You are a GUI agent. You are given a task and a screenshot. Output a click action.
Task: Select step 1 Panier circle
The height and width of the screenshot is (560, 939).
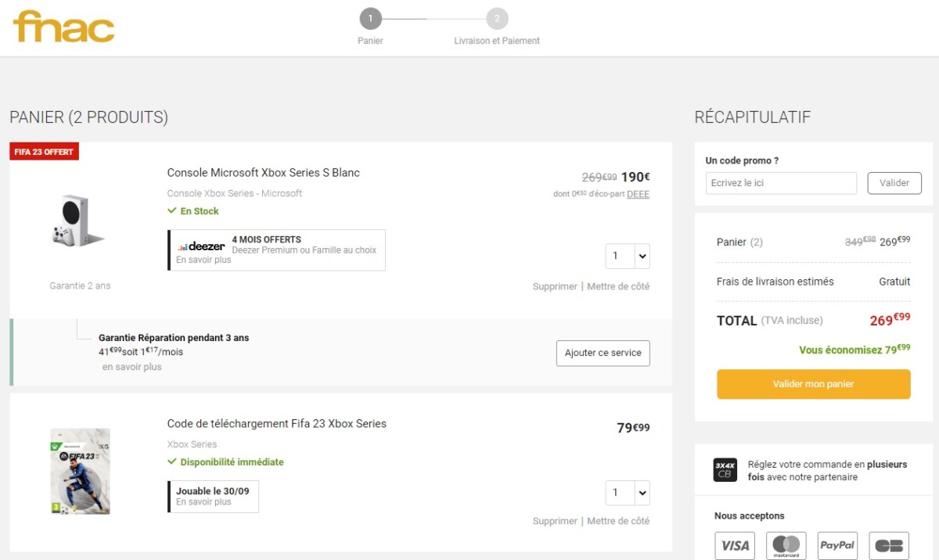pos(370,19)
